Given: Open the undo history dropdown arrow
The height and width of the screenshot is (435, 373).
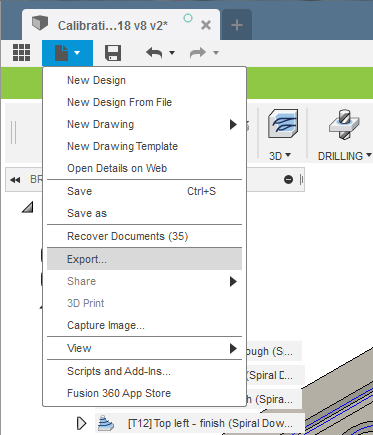Looking at the screenshot, I should pyautogui.click(x=172, y=53).
